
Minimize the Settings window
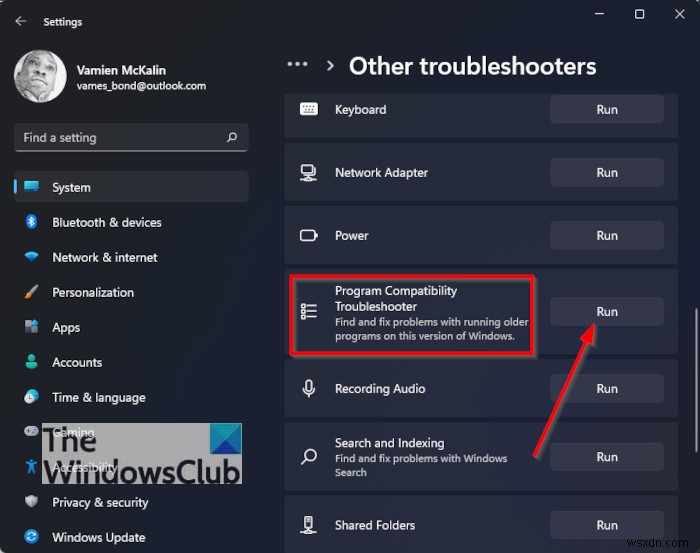[599, 14]
